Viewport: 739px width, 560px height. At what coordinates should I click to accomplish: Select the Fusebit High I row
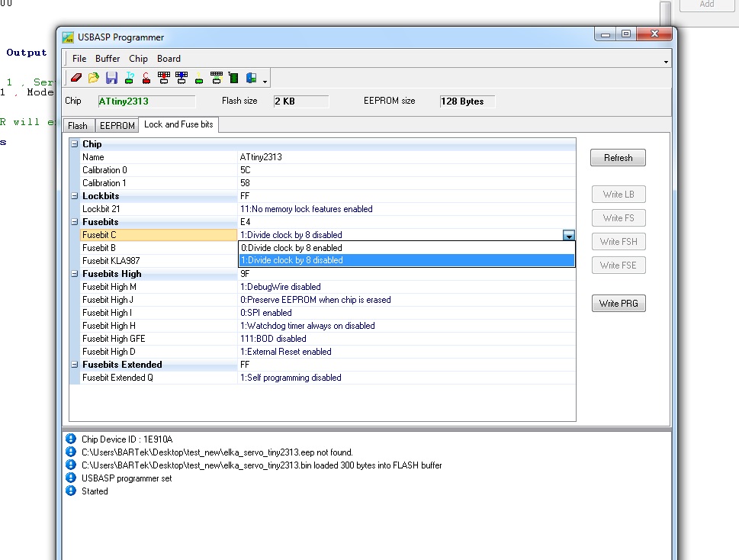point(328,313)
